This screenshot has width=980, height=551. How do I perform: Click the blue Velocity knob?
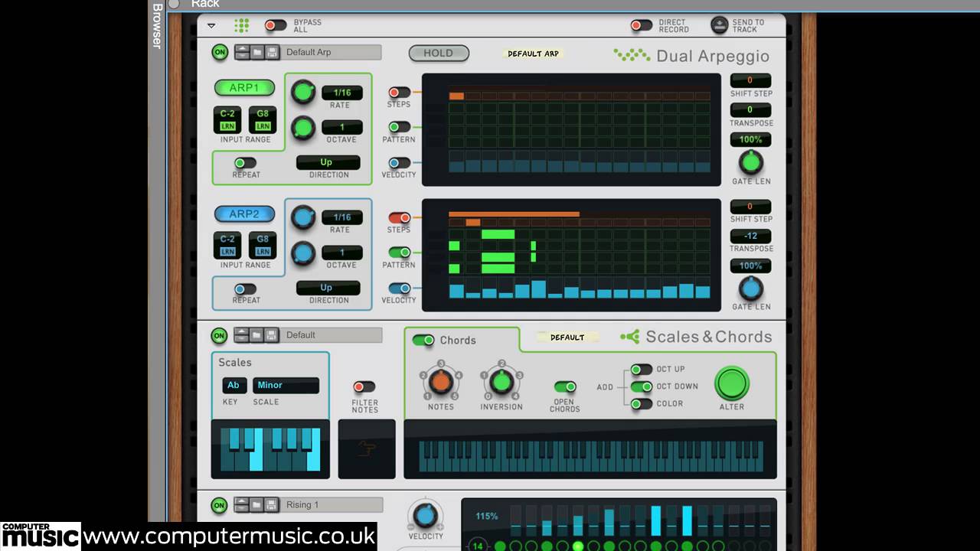[425, 515]
